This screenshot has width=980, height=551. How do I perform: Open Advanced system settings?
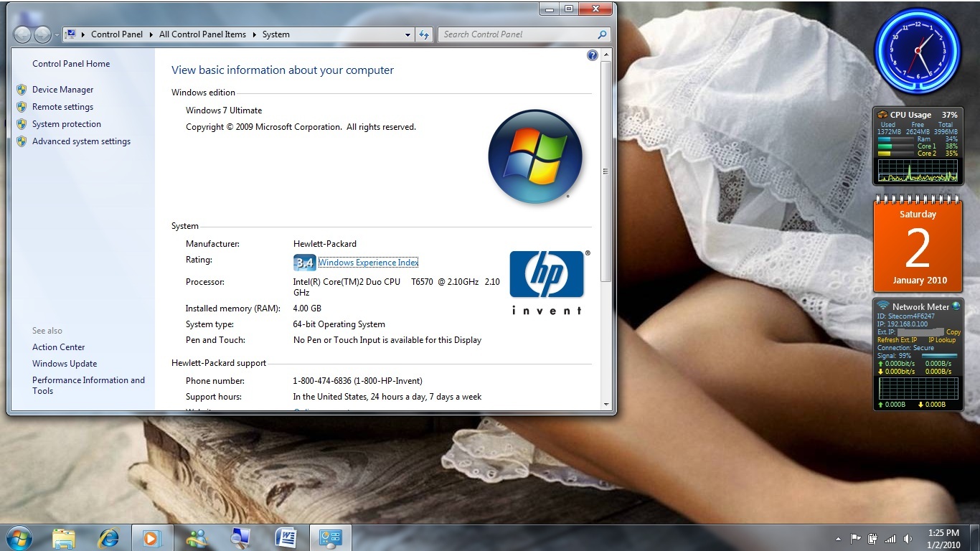pyautogui.click(x=81, y=141)
